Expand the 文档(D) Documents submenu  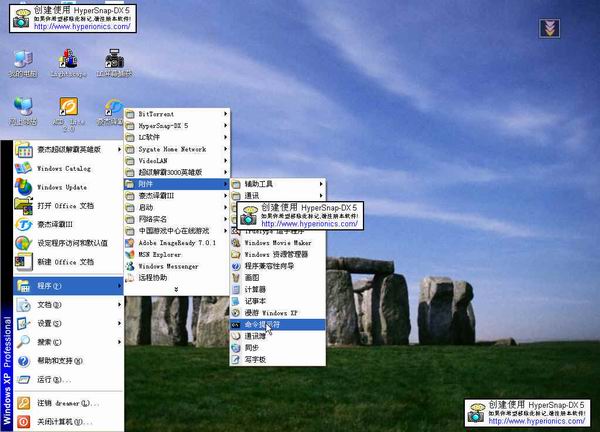tap(68, 305)
